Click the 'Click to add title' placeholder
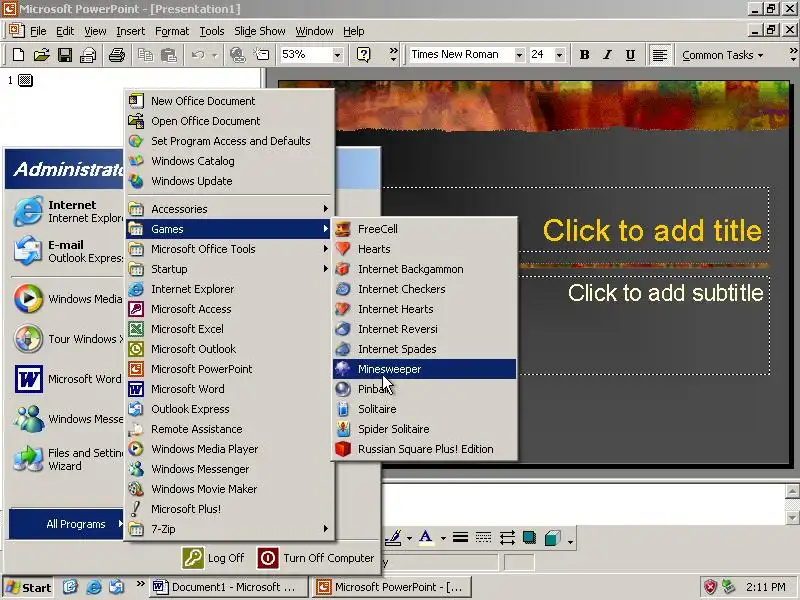Screen dimensions: 800x600 pos(652,230)
